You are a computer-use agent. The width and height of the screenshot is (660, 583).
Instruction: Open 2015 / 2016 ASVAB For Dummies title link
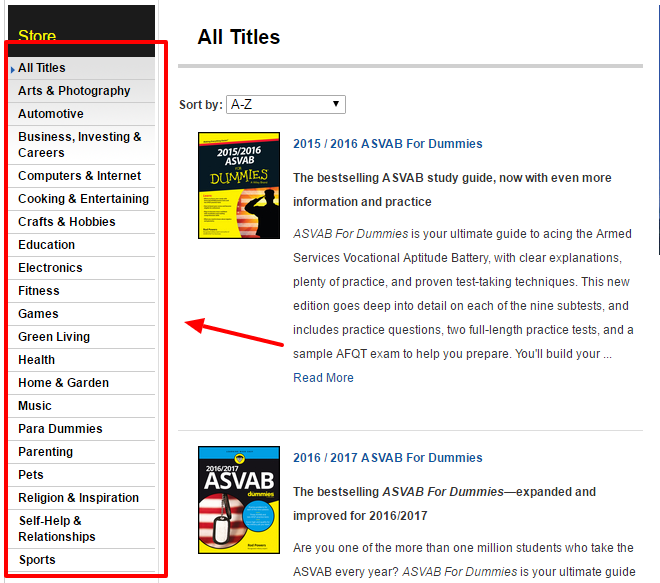tap(388, 144)
